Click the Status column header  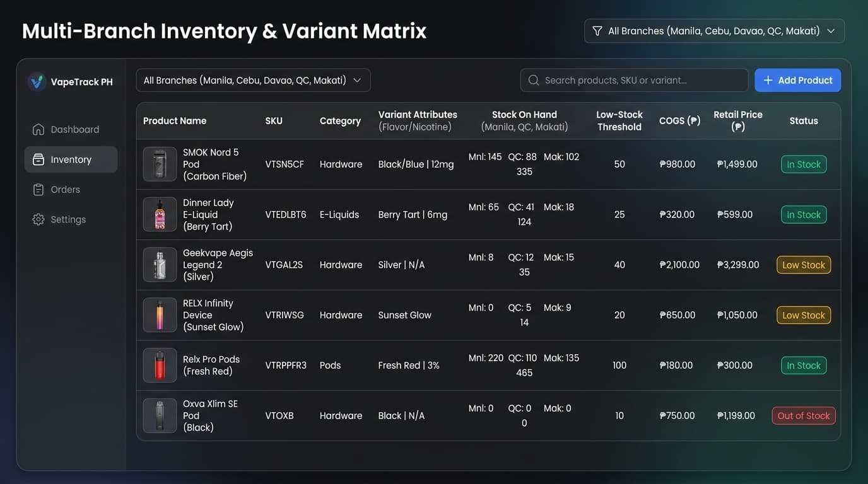click(x=804, y=121)
